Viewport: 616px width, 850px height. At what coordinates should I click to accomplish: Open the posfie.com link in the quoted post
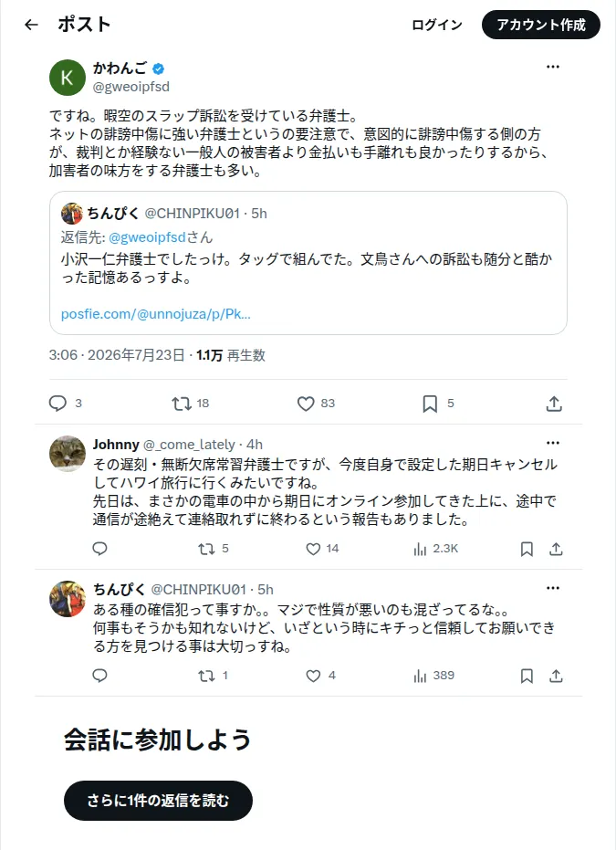pos(155,314)
